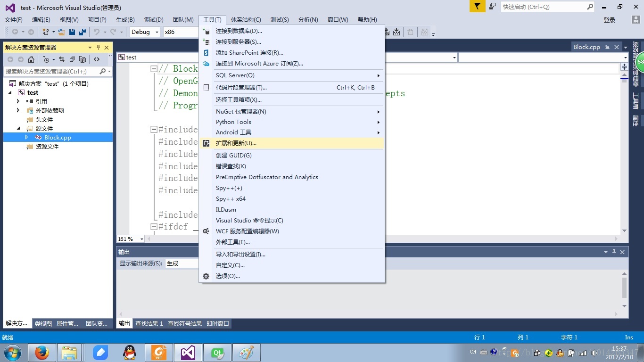Click the Save All toolbar icon
Viewport: 644px width, 362px height.
pyautogui.click(x=83, y=32)
